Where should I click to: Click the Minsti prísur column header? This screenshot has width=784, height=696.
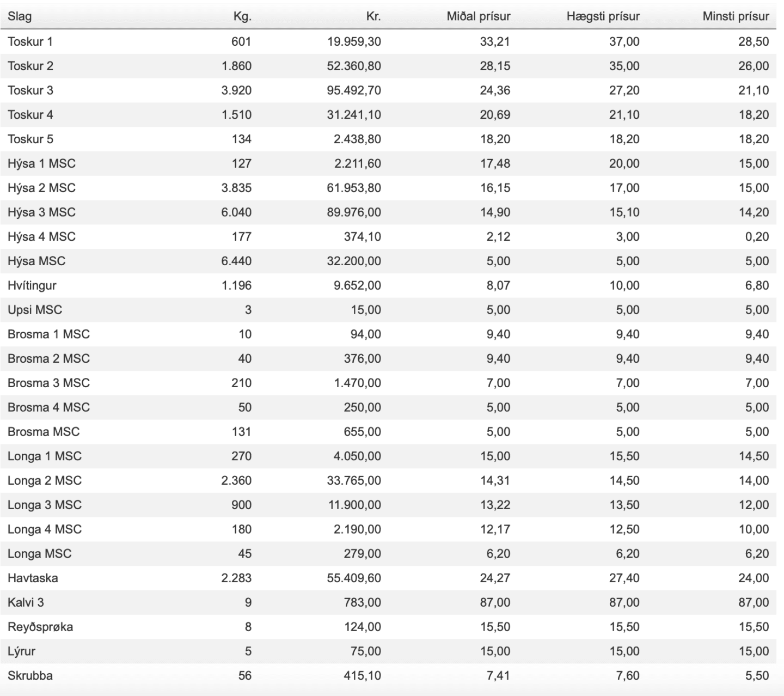[x=736, y=16]
